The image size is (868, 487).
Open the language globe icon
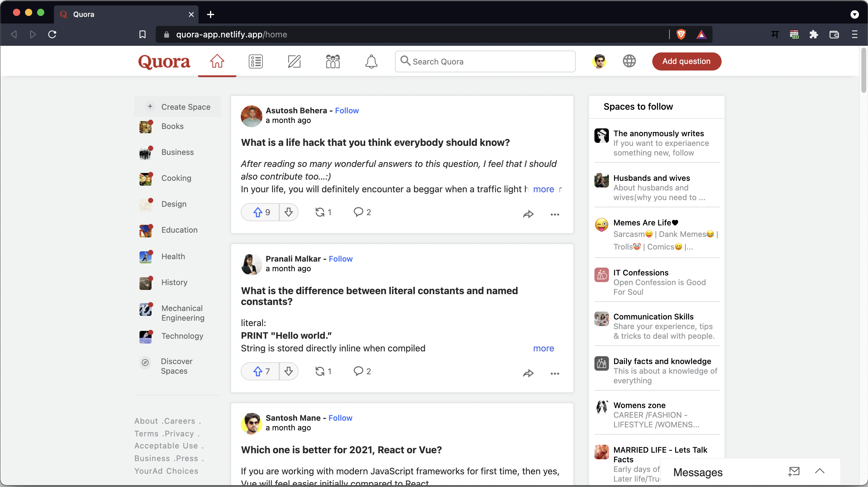click(x=629, y=61)
